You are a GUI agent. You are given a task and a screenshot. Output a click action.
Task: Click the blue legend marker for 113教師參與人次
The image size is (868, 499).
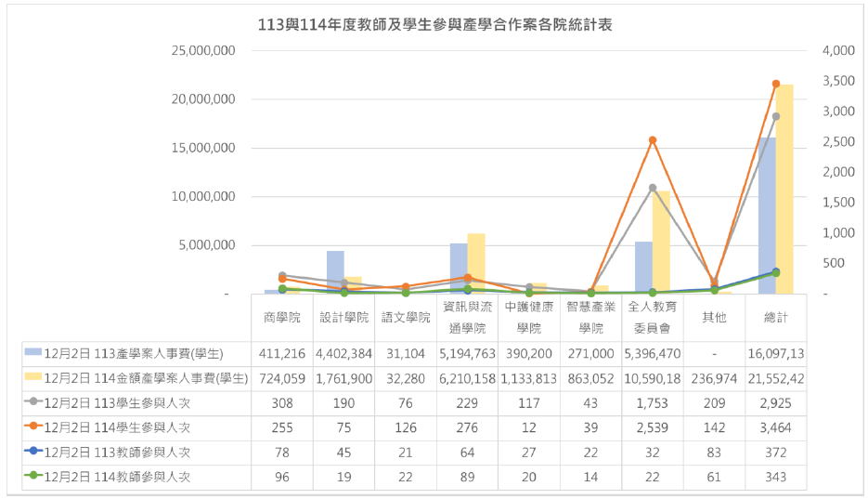point(34,453)
